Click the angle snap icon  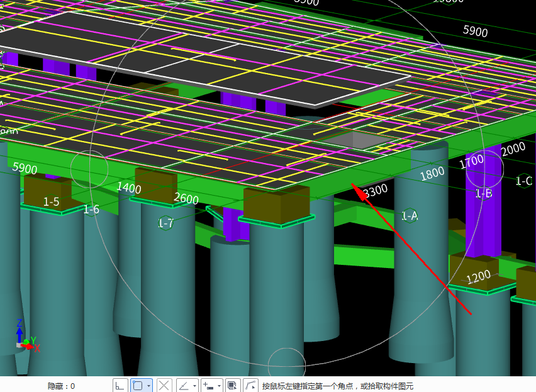tap(184, 386)
